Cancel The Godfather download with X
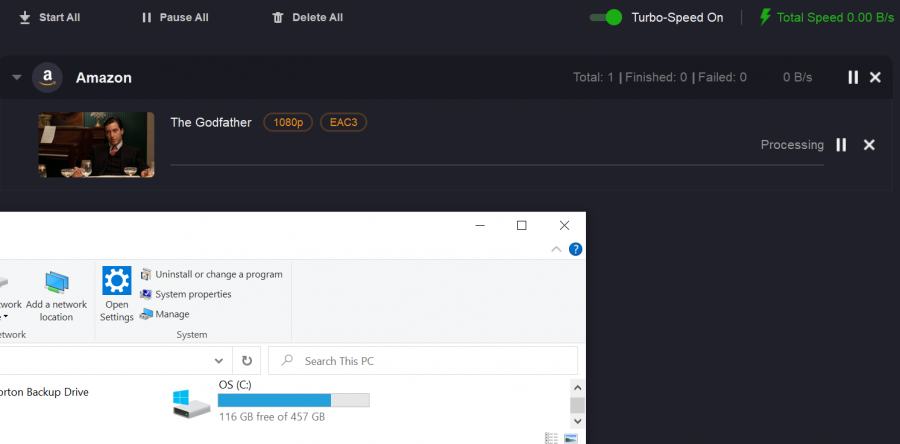 coord(869,145)
